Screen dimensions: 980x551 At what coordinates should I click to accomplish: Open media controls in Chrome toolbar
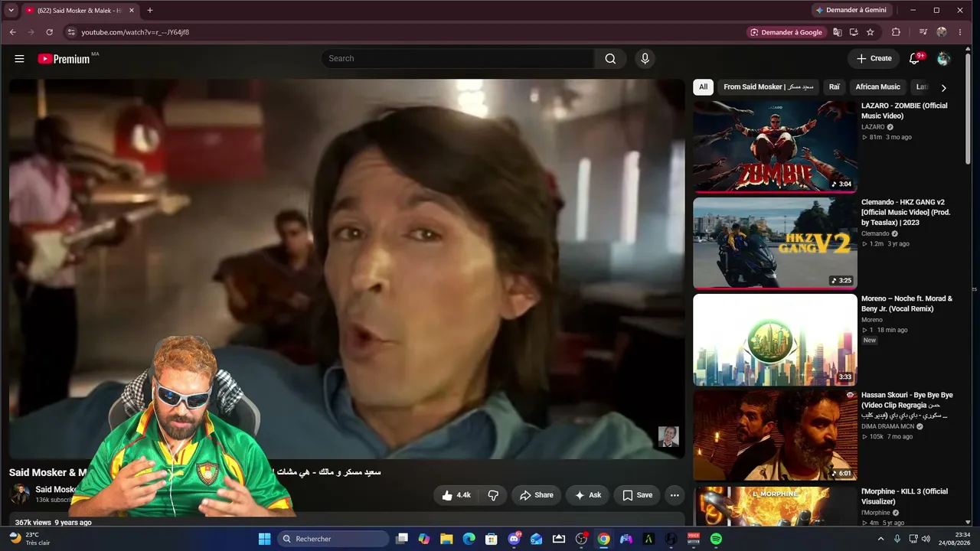[923, 32]
